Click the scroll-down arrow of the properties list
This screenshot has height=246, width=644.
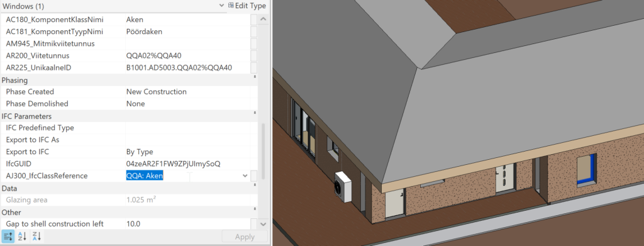[x=264, y=224]
